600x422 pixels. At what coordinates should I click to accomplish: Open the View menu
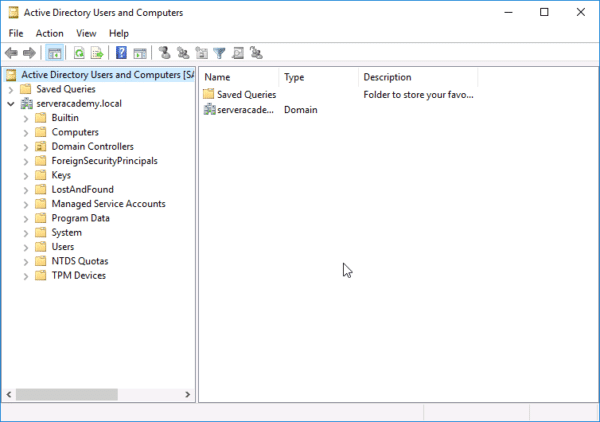click(86, 33)
